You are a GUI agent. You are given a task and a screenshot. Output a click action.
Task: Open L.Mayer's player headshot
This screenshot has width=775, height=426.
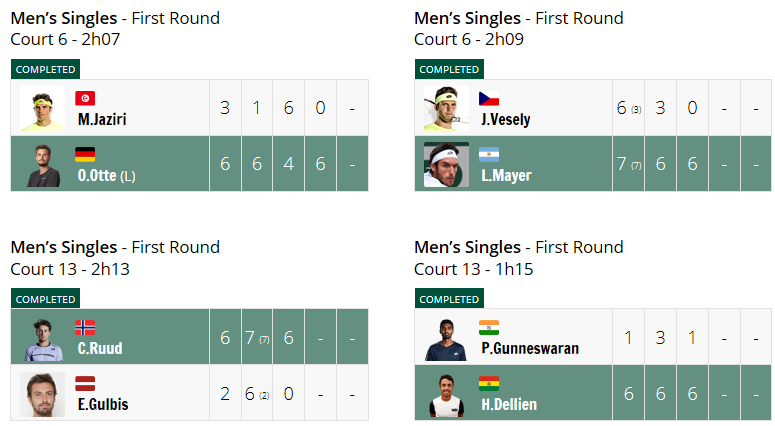coord(446,165)
